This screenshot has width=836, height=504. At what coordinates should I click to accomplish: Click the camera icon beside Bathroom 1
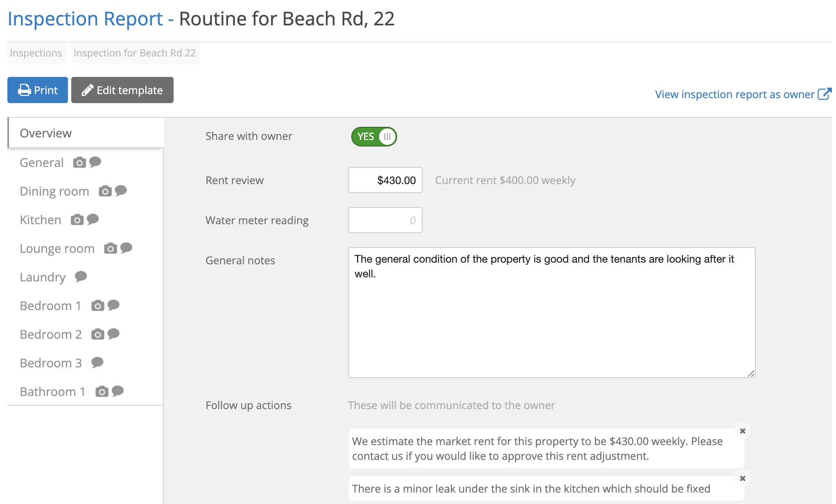click(102, 392)
